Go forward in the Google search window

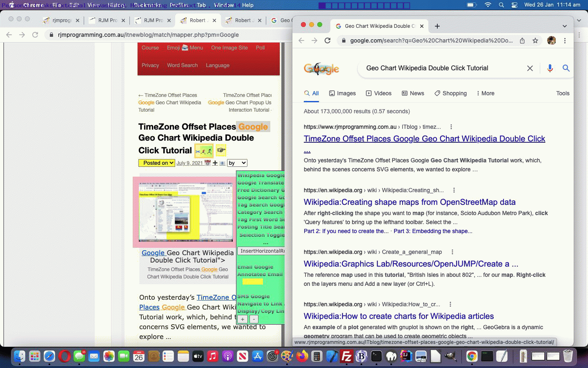[314, 40]
